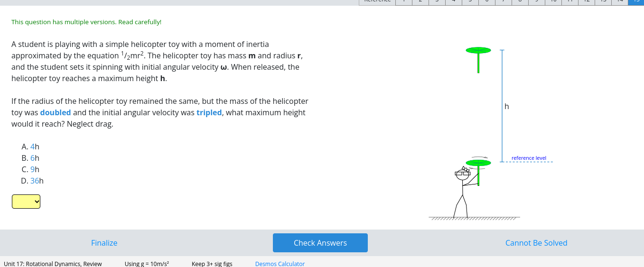The width and height of the screenshot is (644, 267).
Task: Click the Check Answers button
Action: click(320, 243)
